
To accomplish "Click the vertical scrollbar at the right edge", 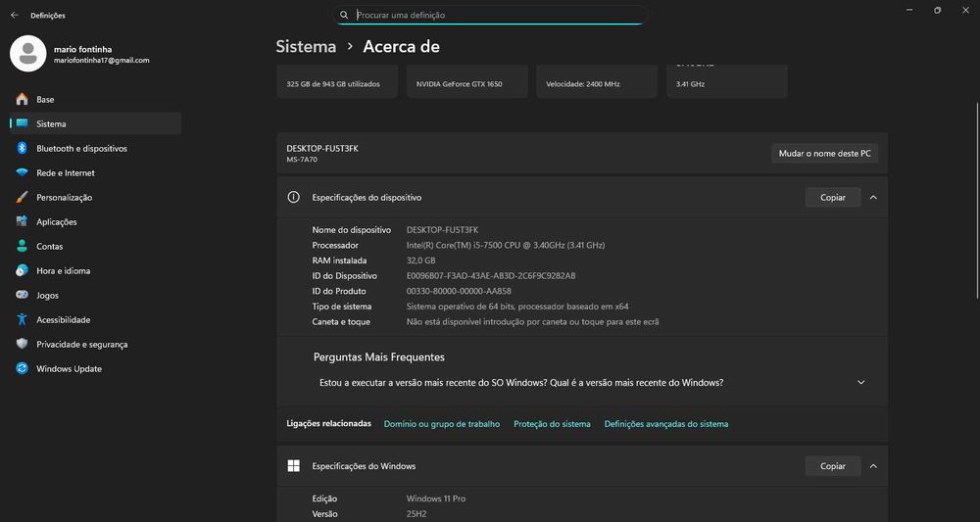I will (976, 200).
